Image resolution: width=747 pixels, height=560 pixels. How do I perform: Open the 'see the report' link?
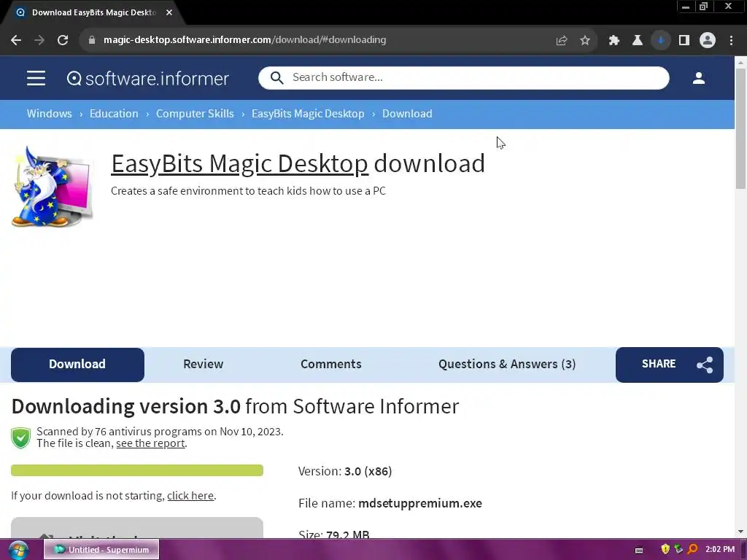(x=150, y=443)
